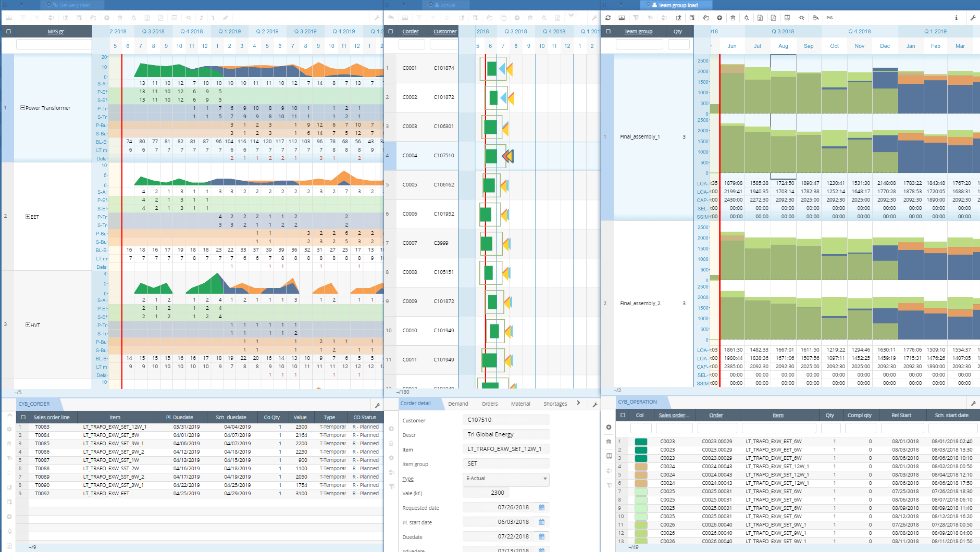Click refresh icon in Team group load toolbar
Screen dimensions: 980x552
pyautogui.click(x=608, y=18)
